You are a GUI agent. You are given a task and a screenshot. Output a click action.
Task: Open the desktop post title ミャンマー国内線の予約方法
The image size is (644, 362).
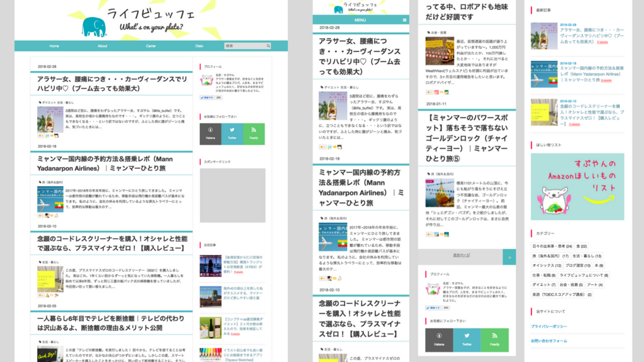pos(105,164)
